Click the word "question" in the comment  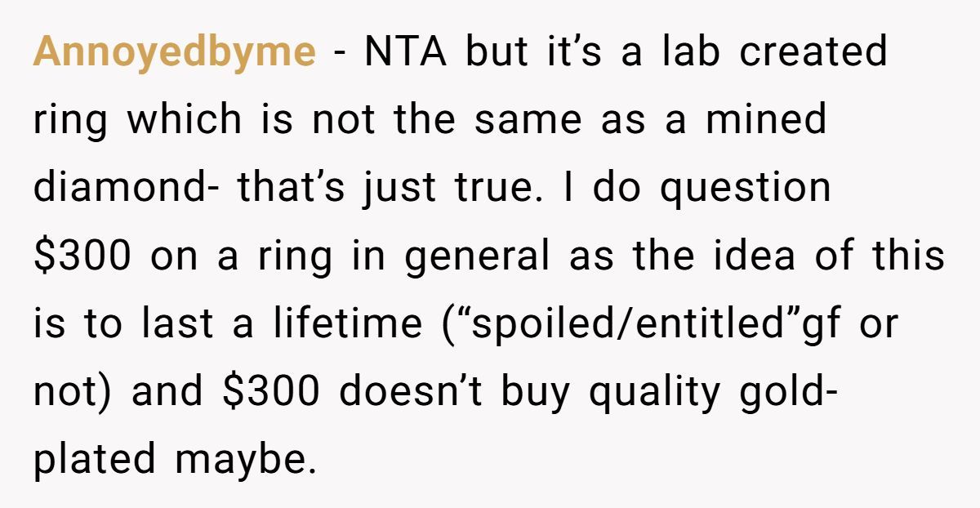pyautogui.click(x=745, y=189)
